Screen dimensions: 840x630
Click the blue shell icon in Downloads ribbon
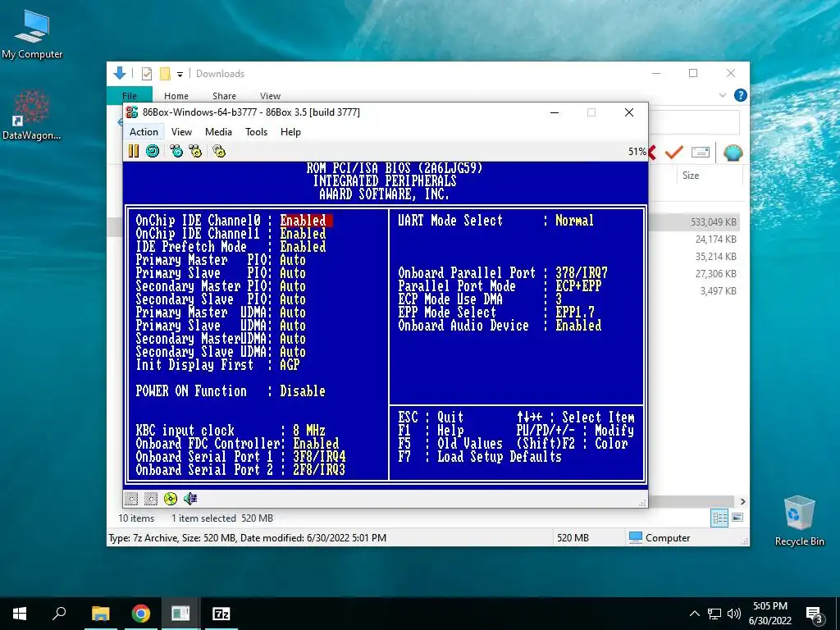pos(733,153)
